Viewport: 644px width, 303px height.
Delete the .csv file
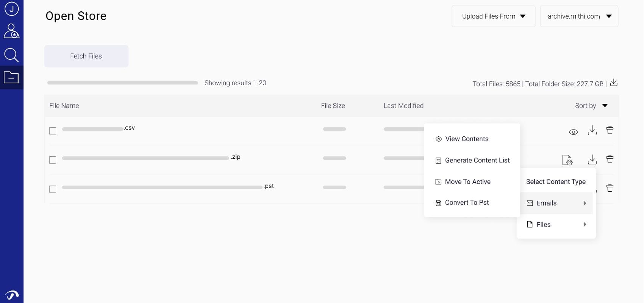(610, 131)
